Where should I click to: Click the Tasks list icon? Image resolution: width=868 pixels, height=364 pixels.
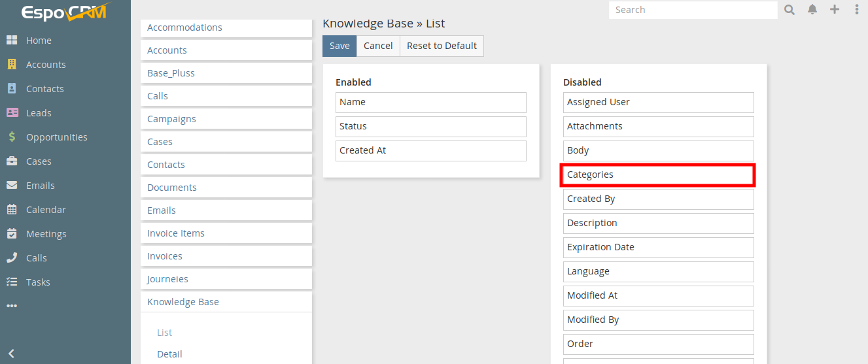(x=12, y=282)
